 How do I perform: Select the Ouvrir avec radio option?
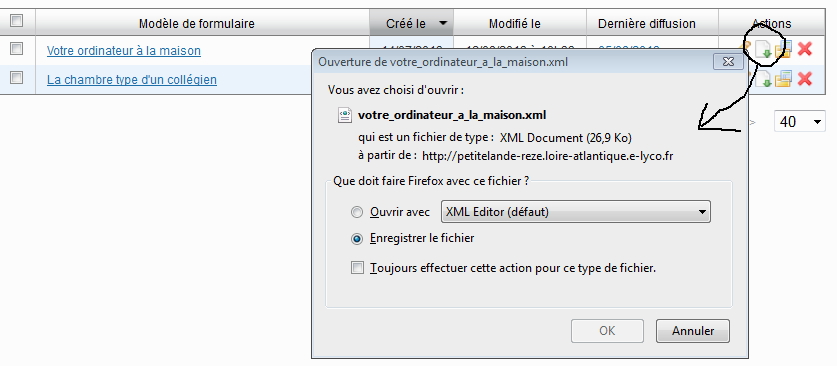coord(357,212)
